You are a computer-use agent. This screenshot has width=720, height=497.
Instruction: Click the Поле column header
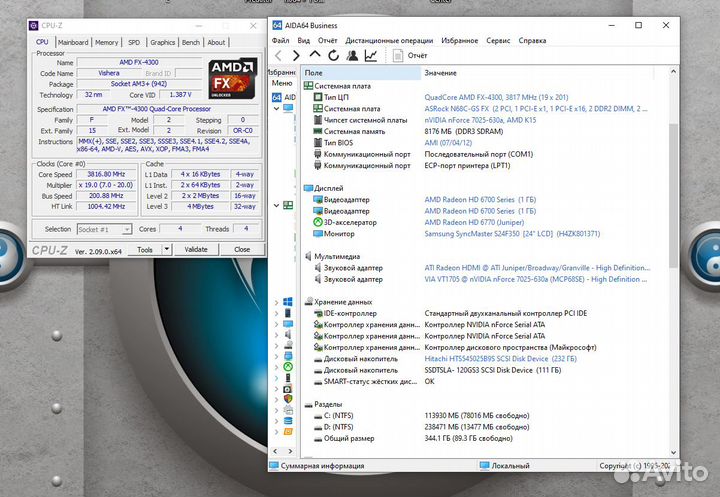pyautogui.click(x=314, y=73)
